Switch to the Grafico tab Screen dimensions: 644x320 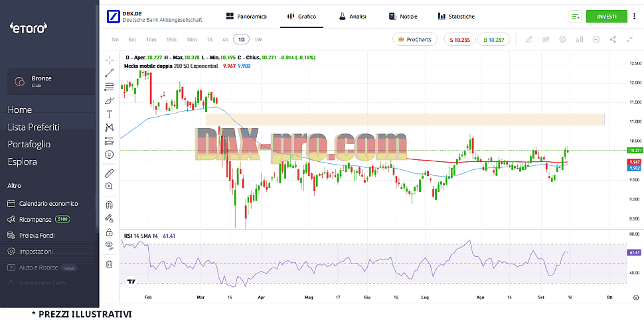click(302, 17)
